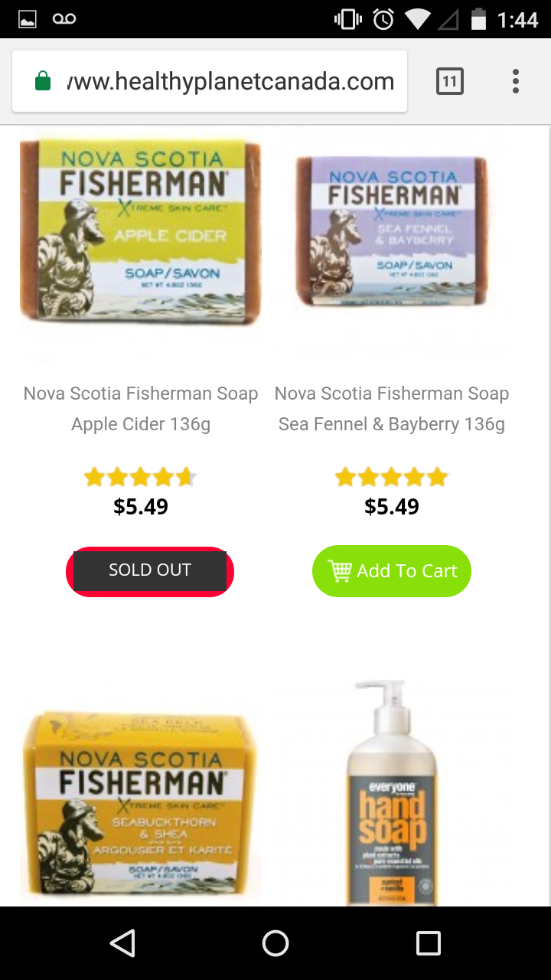Open Nova Scotia Fisherman Soap Apple Cider link

tap(141, 408)
